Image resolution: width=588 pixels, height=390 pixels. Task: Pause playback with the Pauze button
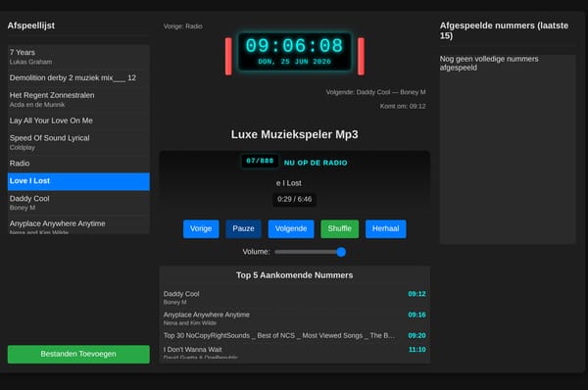point(243,228)
